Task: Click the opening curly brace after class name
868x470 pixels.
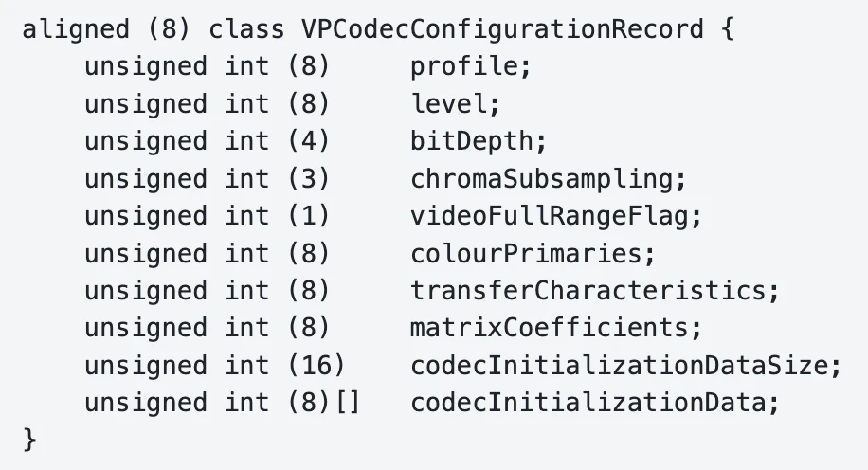Action: click(727, 28)
